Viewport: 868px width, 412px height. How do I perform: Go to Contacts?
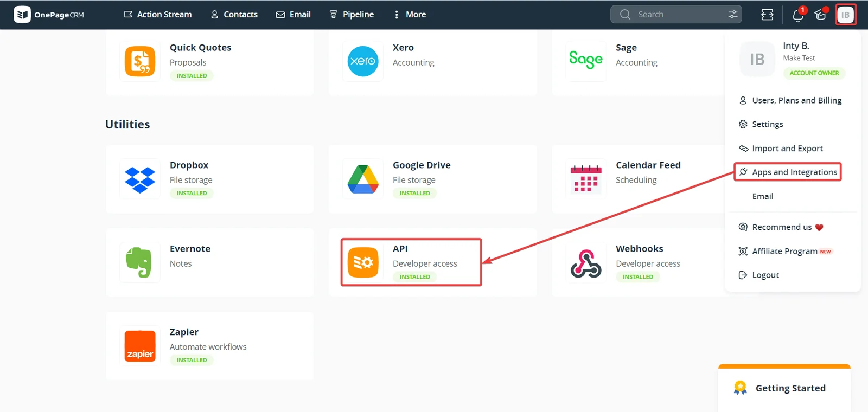point(234,15)
